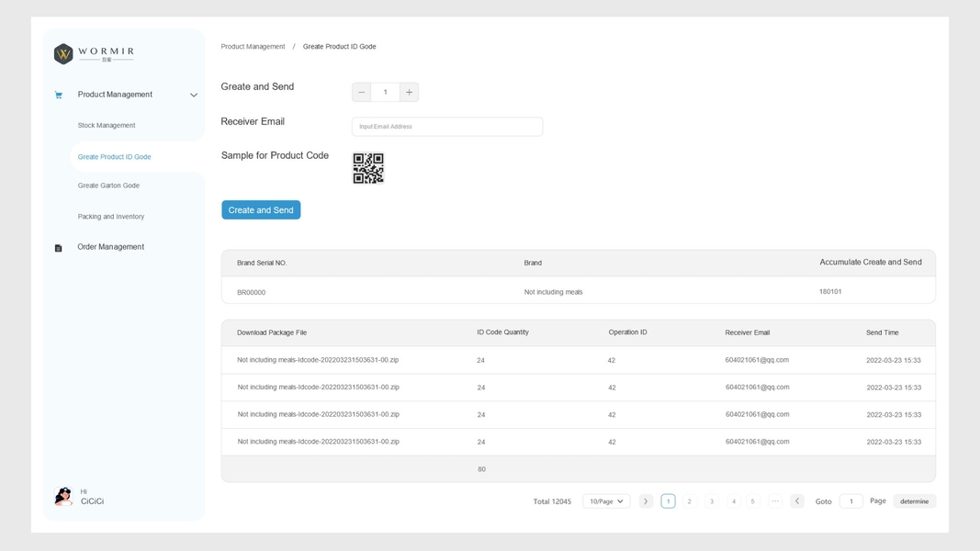Click the shopping cart icon beside Product Management
Screen dimensions: 980x551
tap(59, 96)
